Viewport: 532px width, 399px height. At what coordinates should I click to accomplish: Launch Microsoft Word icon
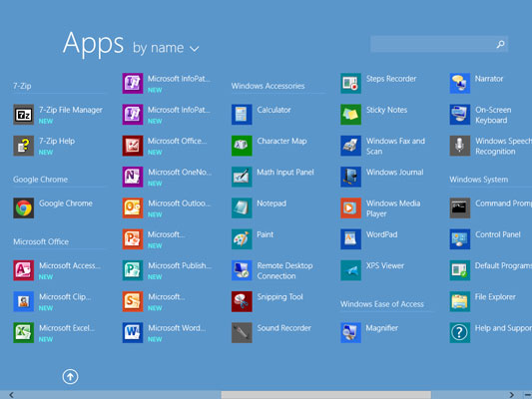tap(133, 333)
